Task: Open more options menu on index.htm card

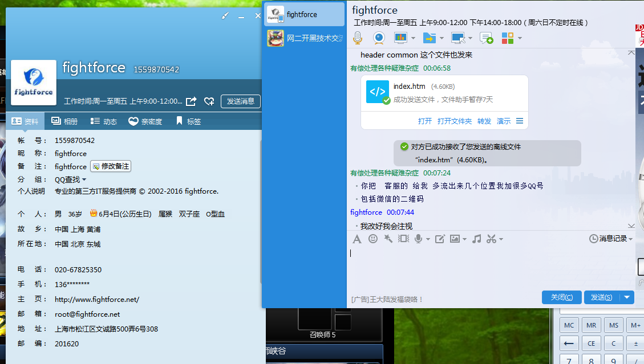Action: click(520, 121)
